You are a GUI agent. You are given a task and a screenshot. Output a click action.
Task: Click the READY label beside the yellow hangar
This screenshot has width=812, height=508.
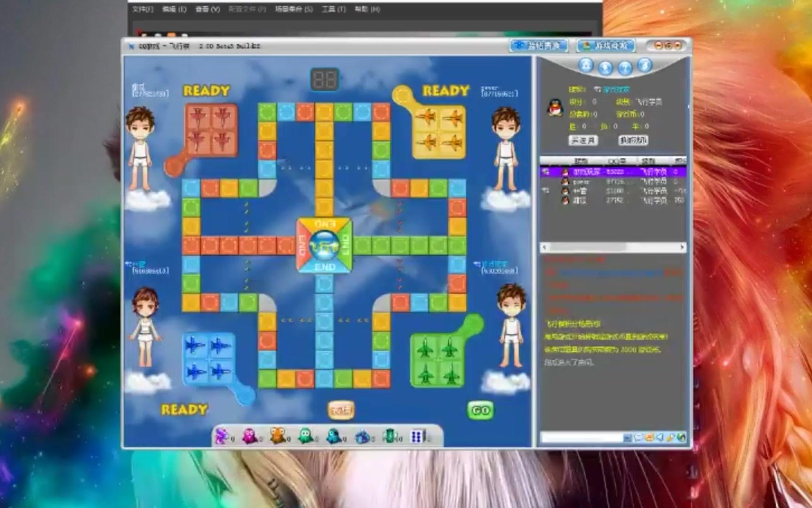coord(446,91)
